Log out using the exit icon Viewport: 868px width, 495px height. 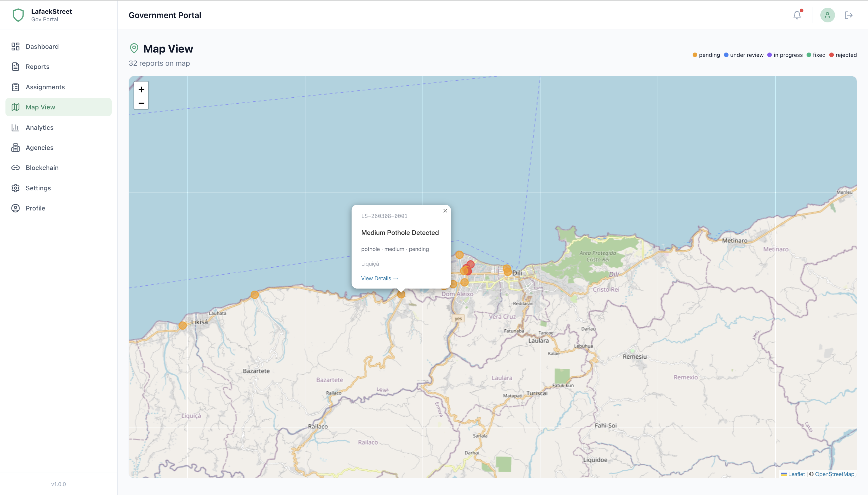click(848, 15)
